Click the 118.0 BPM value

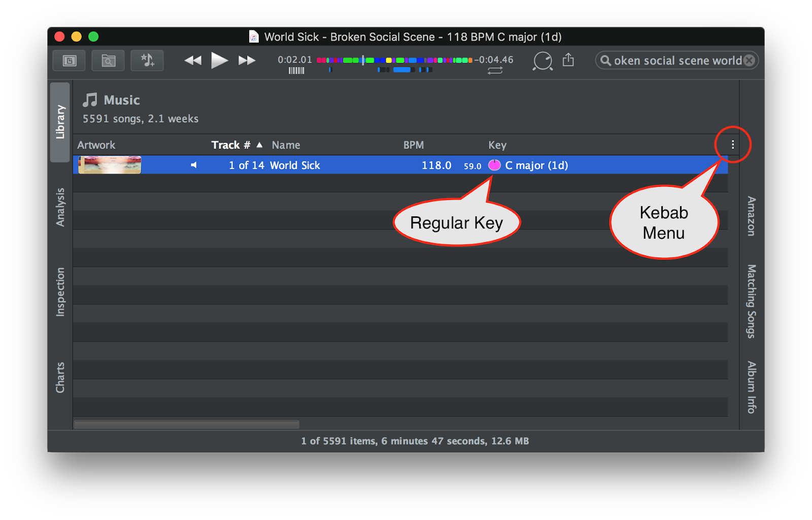click(436, 166)
